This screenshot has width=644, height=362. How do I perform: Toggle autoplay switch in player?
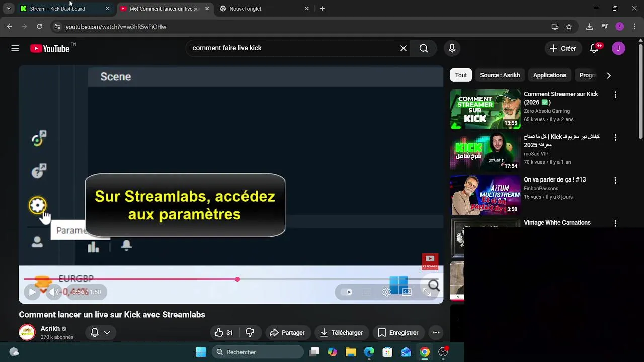coord(347,292)
